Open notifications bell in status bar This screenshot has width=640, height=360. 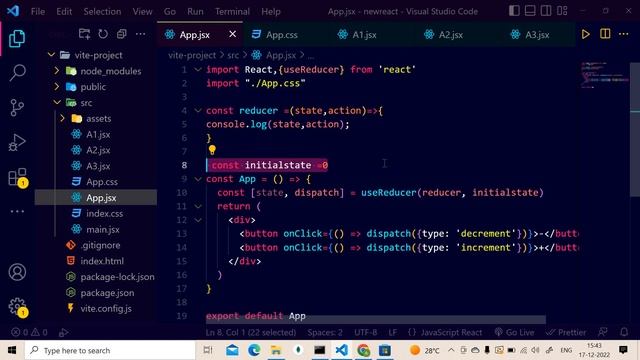click(624, 332)
